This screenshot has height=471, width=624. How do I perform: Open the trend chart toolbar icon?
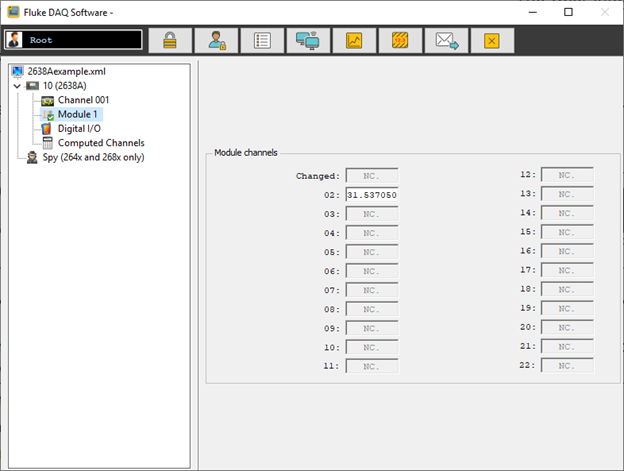click(x=354, y=40)
